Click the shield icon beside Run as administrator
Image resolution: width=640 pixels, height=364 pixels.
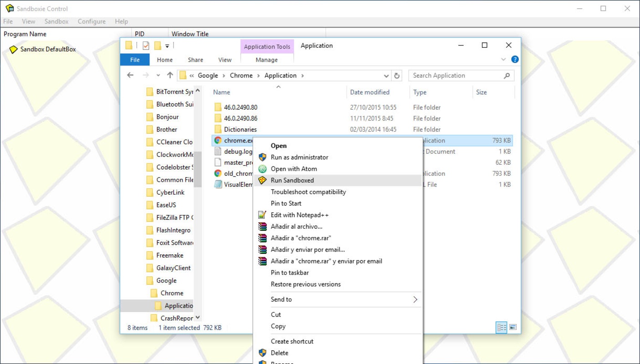pos(262,157)
